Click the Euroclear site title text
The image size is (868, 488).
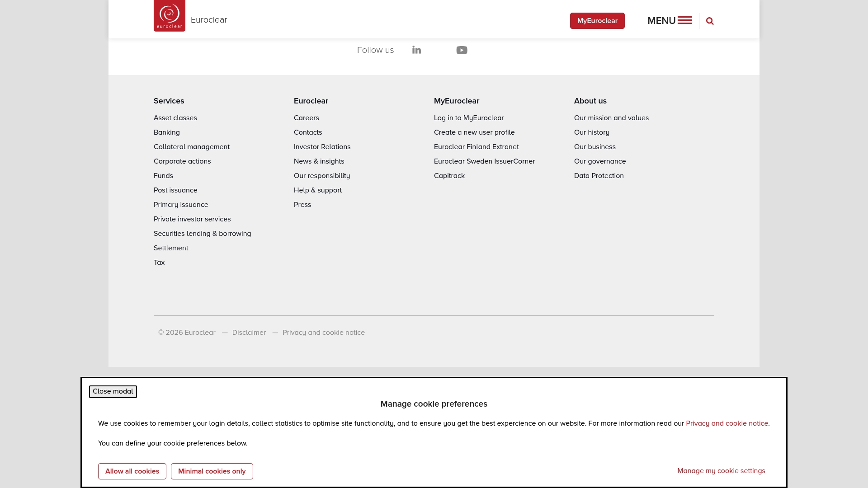tap(209, 20)
